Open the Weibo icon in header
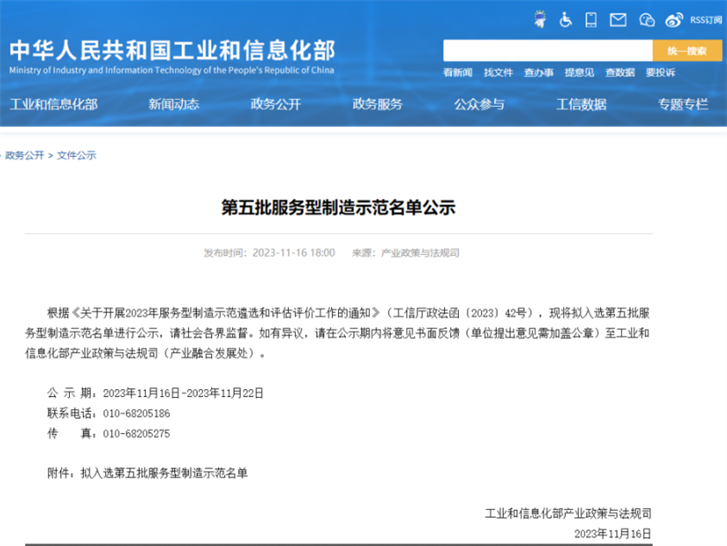Screen dimensions: 727x546 (x=674, y=20)
